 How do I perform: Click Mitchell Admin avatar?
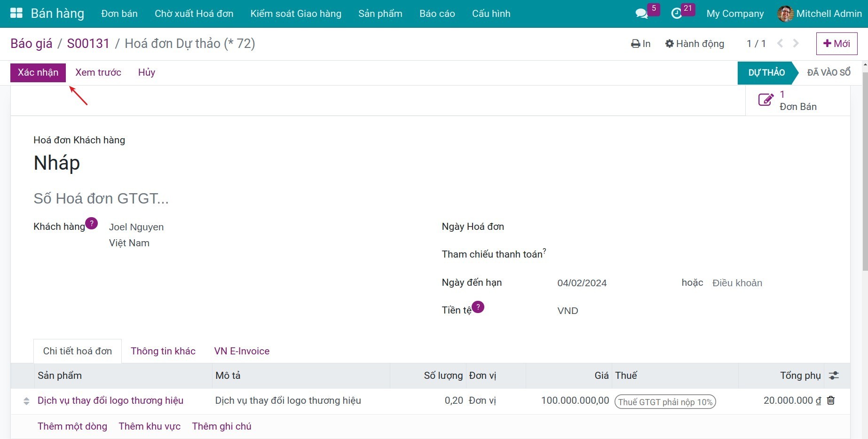click(x=785, y=14)
